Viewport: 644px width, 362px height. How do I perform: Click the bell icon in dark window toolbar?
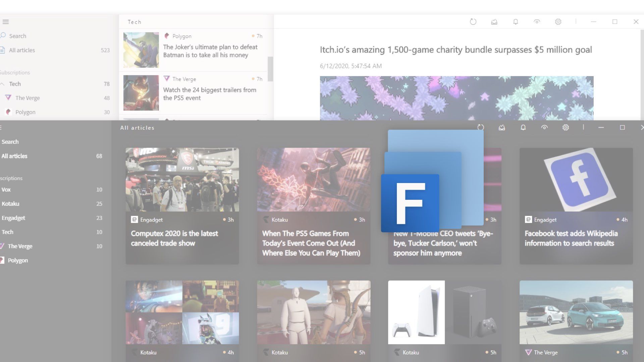(x=523, y=127)
